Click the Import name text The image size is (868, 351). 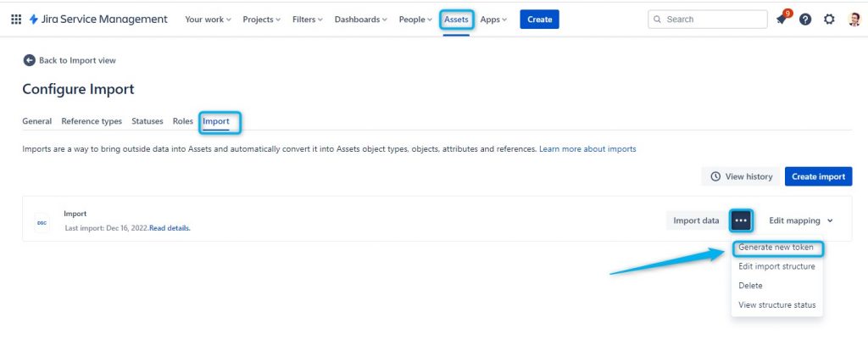[x=75, y=214]
